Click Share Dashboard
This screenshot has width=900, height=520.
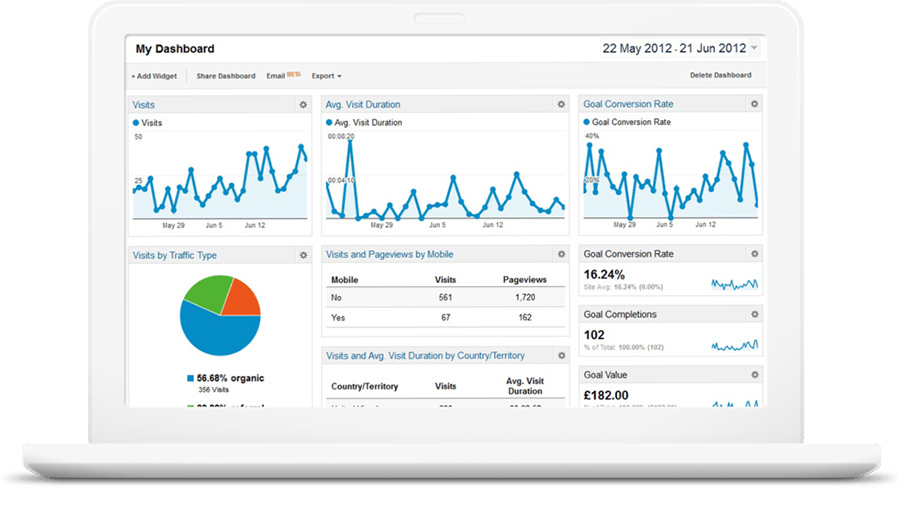coord(225,76)
